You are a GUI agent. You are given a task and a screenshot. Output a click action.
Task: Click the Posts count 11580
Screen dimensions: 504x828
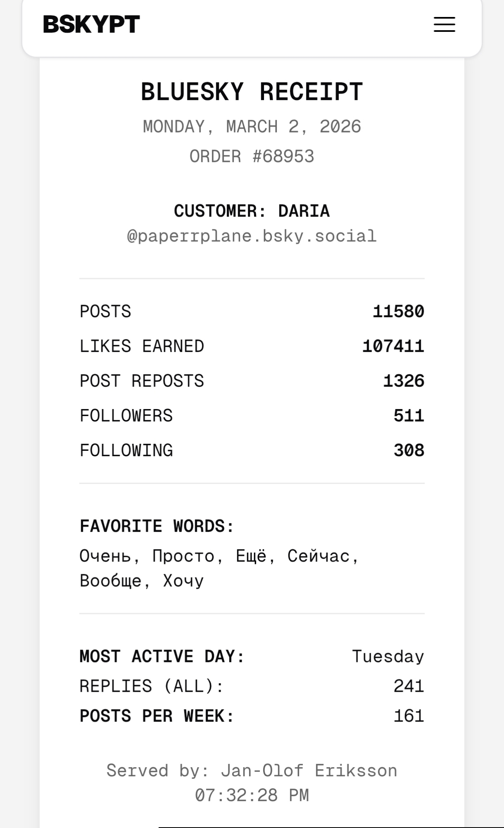coord(398,311)
